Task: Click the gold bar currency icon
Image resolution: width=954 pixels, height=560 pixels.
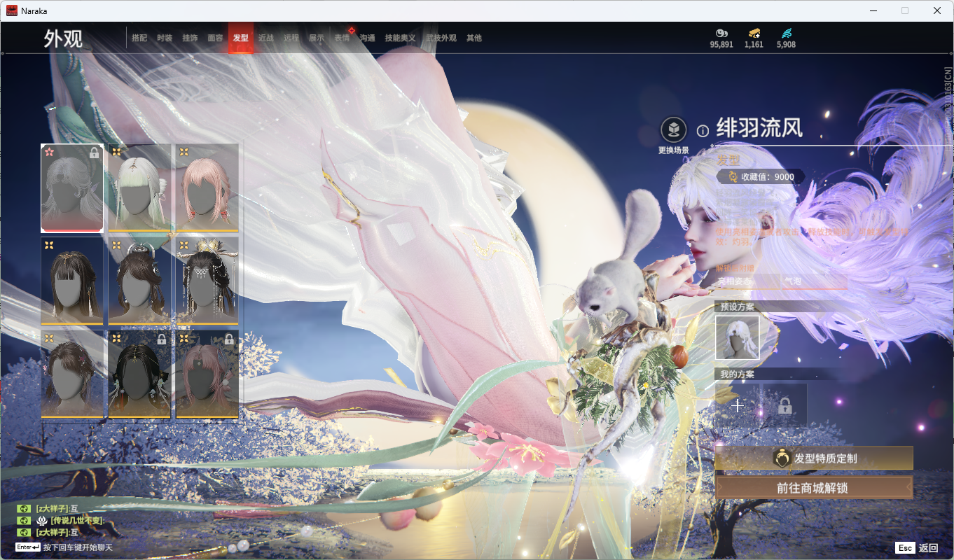Action: coord(754,33)
